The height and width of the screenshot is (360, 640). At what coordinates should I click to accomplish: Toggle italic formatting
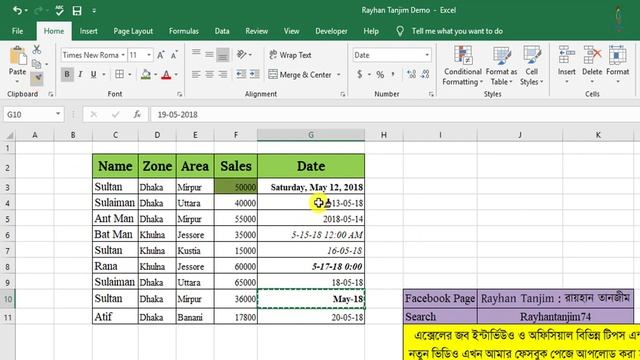click(x=80, y=74)
